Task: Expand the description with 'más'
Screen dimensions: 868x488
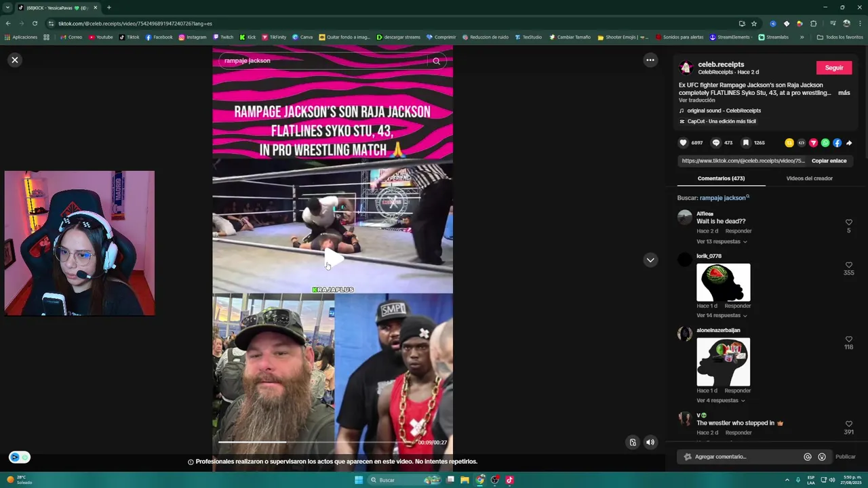Action: [x=844, y=93]
